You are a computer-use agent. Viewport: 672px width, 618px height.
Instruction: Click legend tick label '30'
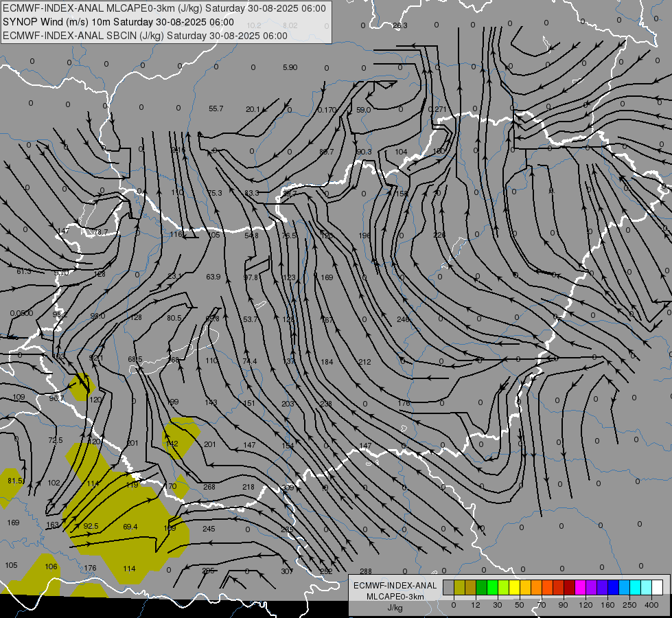point(497,605)
